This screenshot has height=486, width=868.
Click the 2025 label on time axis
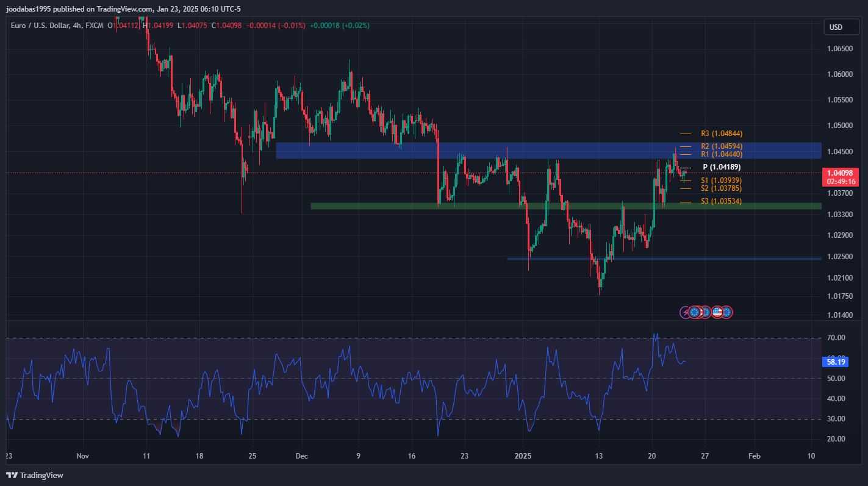point(524,456)
